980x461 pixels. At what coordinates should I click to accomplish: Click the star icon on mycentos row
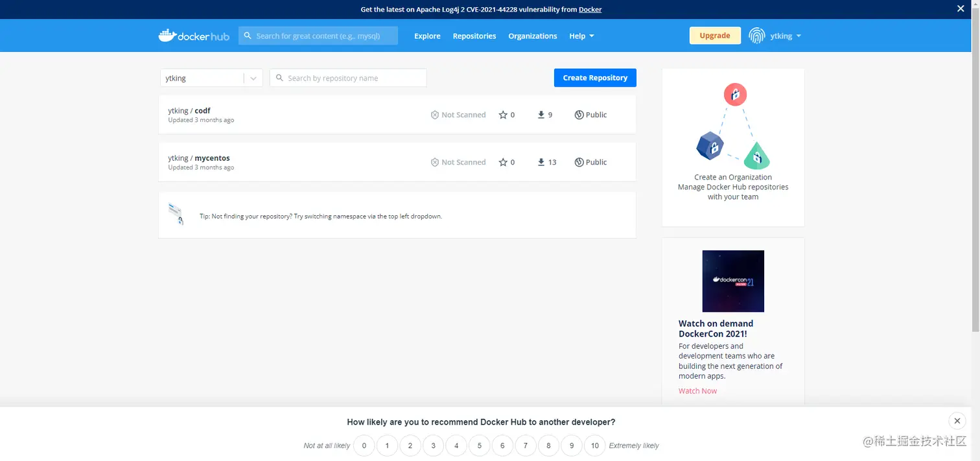coord(503,162)
